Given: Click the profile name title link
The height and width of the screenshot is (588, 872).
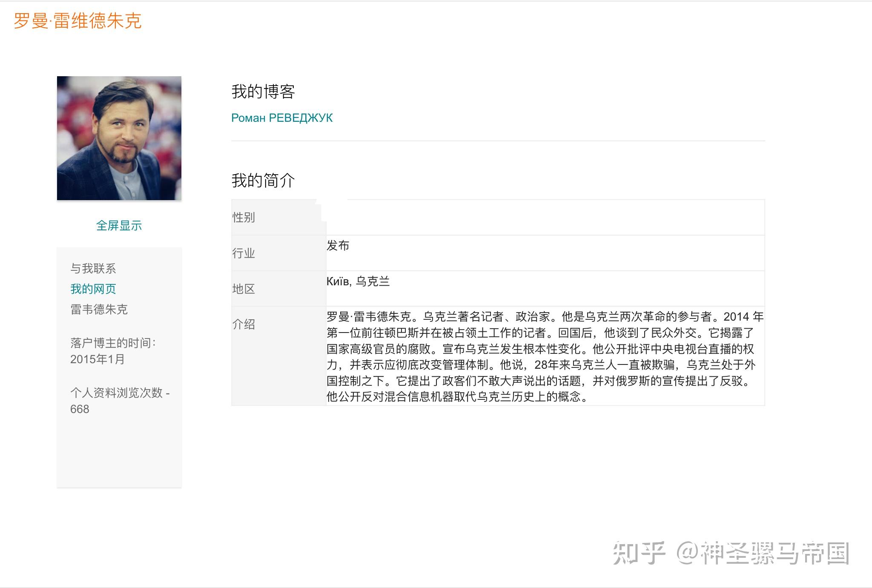Looking at the screenshot, I should click(77, 21).
